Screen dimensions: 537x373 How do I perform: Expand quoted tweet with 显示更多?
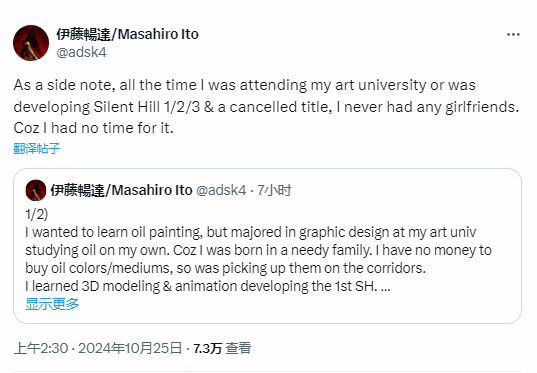(52, 304)
